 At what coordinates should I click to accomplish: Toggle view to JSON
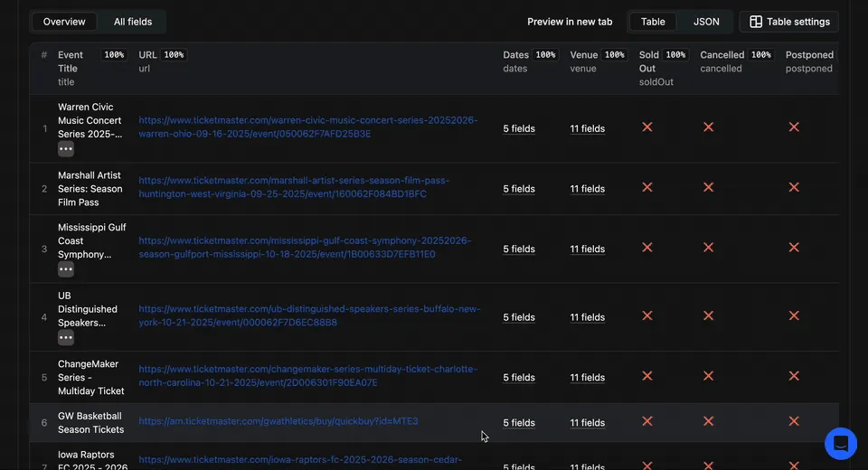[706, 22]
